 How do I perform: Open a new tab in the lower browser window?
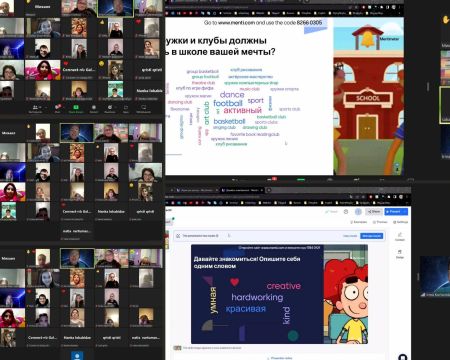(269, 190)
